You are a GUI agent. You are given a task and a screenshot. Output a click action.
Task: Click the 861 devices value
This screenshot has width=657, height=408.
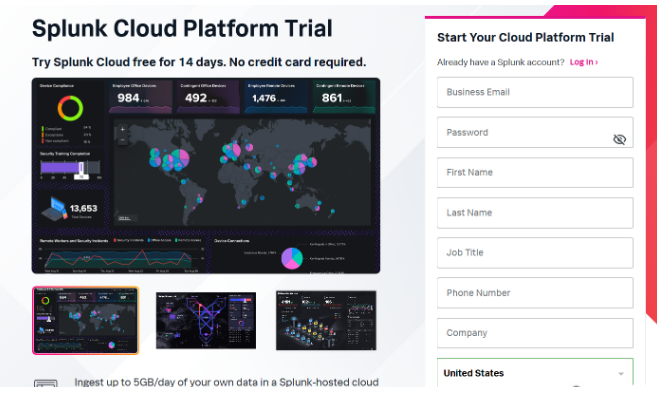click(332, 98)
